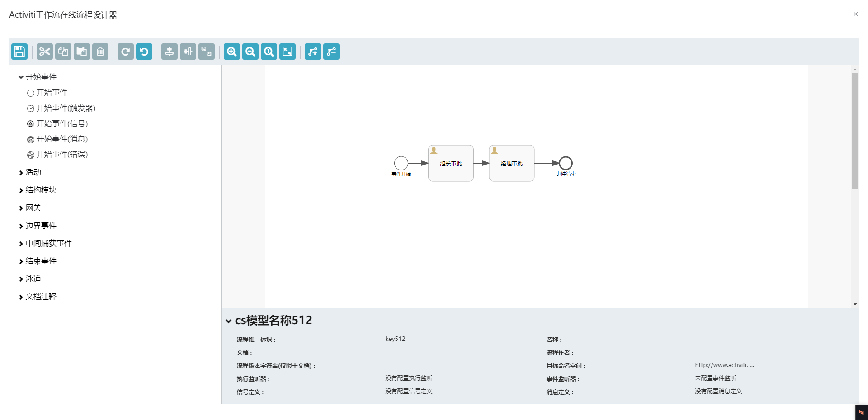Viewport: 868px width, 420px height.
Task: Collapse the 开始事件 category
Action: [38, 77]
